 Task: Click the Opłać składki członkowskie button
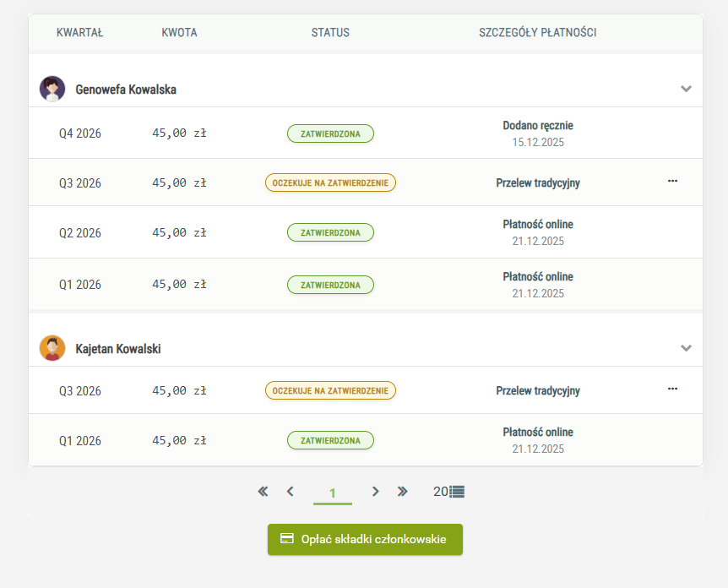click(365, 539)
